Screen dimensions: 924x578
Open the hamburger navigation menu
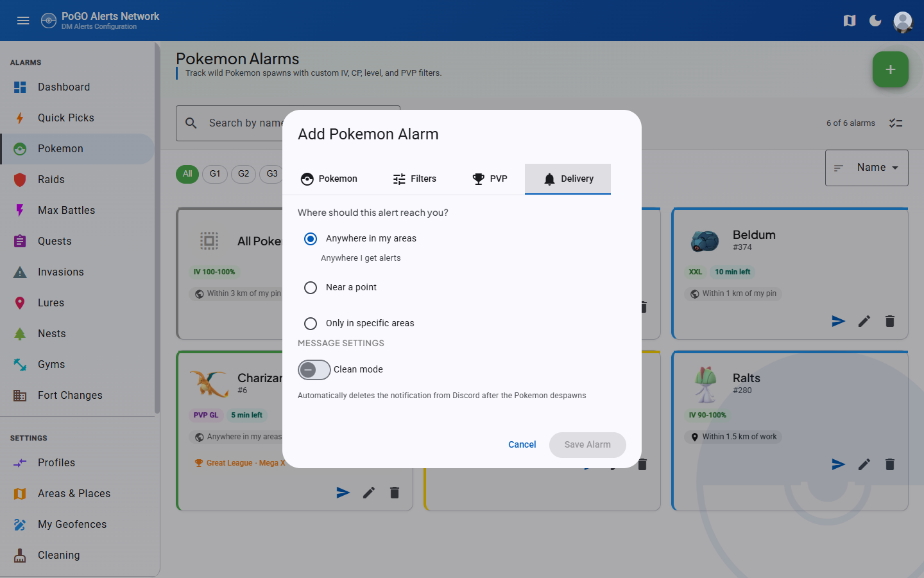[x=23, y=21]
